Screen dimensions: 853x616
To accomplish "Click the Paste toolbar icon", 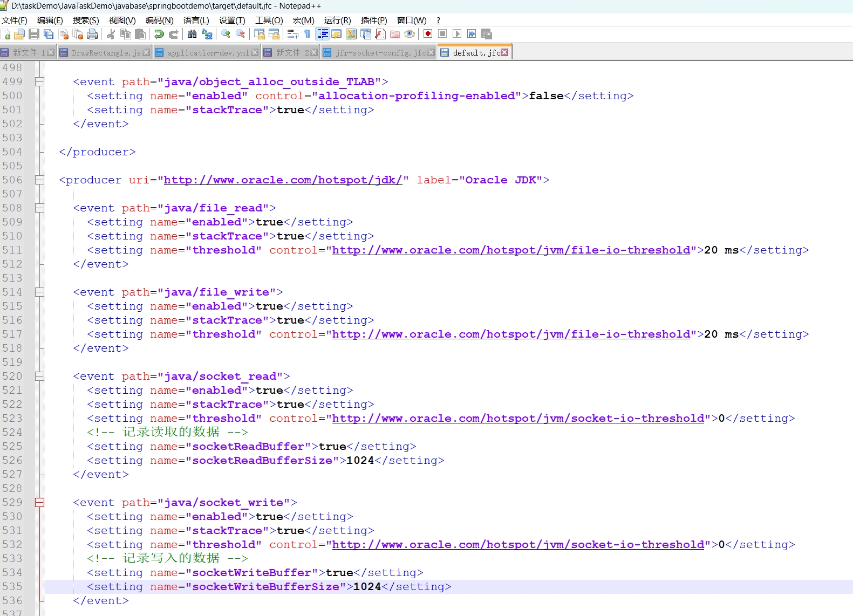I will [x=140, y=34].
